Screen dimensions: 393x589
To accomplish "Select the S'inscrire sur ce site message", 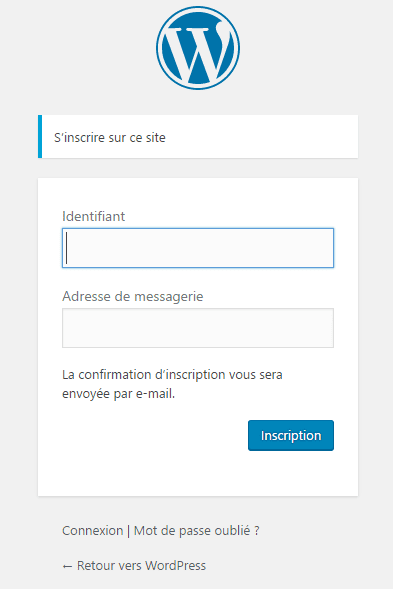I will coord(110,137).
